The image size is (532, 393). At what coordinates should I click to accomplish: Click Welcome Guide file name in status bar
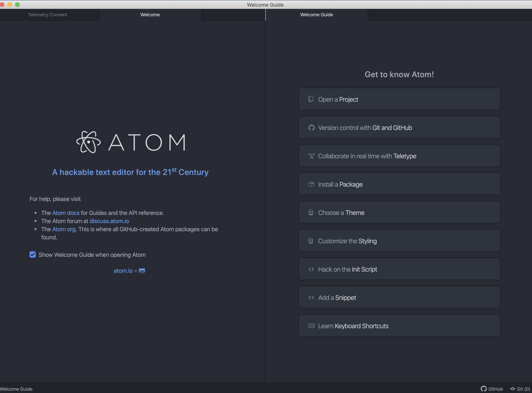[x=16, y=389]
